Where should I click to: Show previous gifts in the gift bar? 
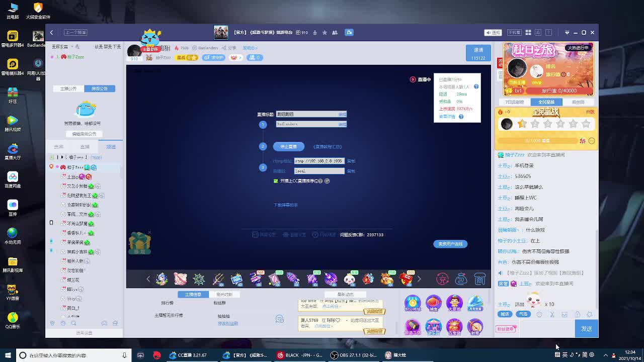[x=148, y=279]
